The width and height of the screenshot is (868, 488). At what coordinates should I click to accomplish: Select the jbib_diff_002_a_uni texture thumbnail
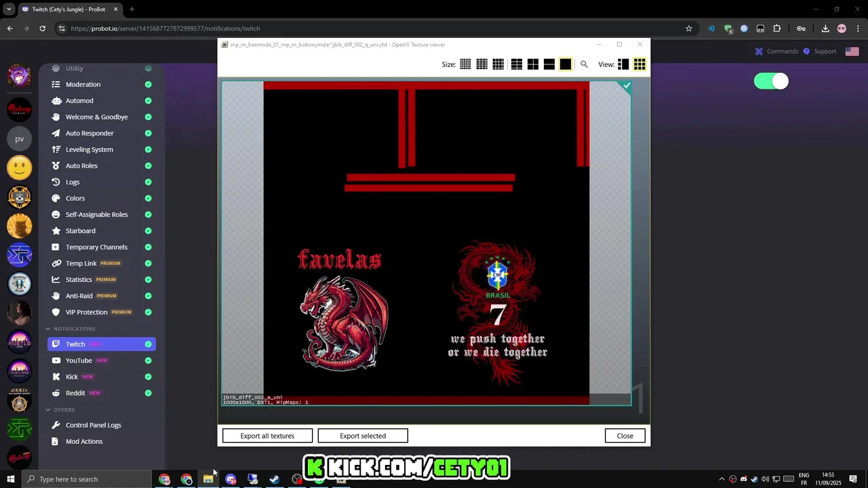point(427,243)
